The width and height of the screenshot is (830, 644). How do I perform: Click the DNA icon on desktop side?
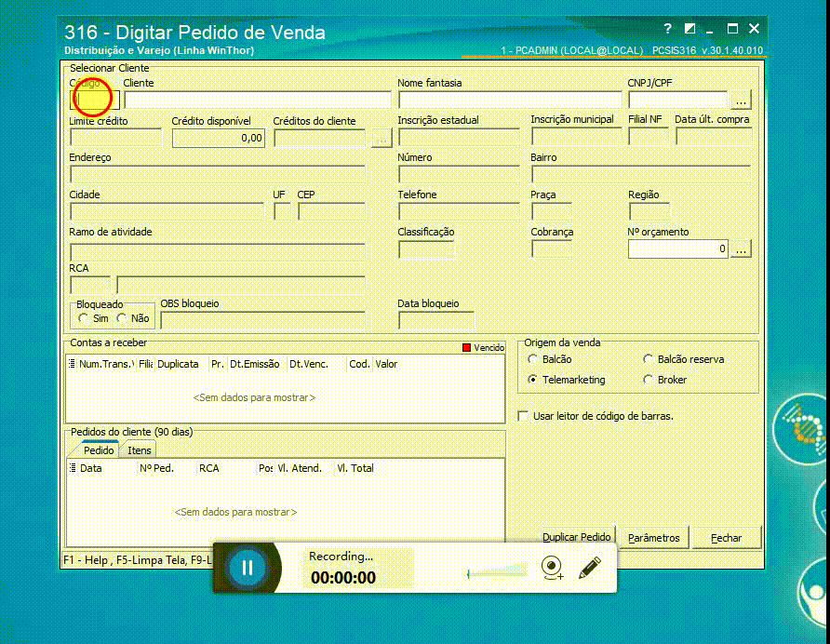[804, 428]
